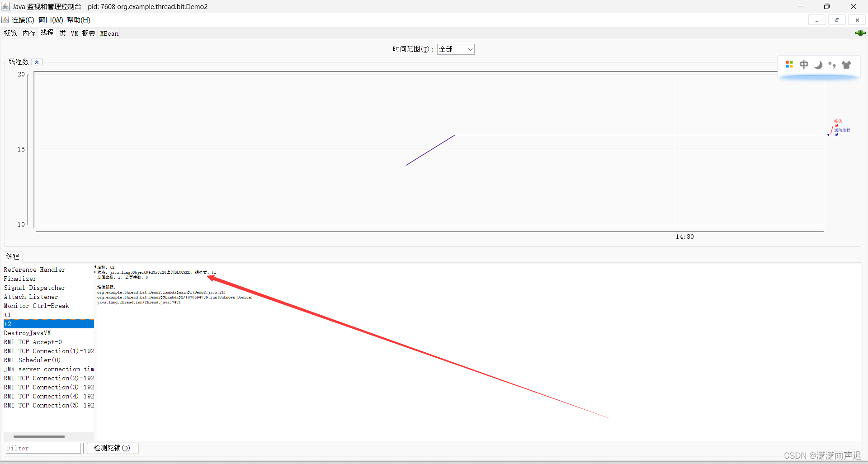Select the RMI TCP Connection(4) thread
Screen dimensions: 868x464
(x=49, y=396)
